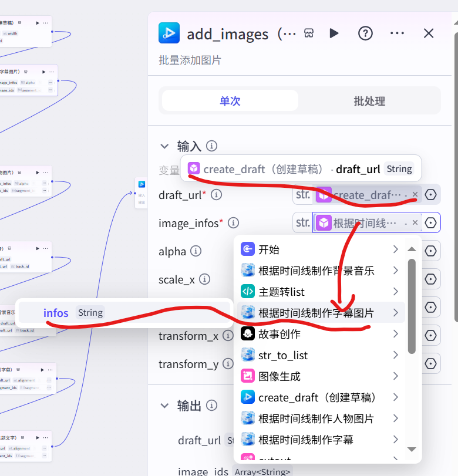Click the 批量添加图片 description text
The image size is (458, 476).
click(190, 60)
